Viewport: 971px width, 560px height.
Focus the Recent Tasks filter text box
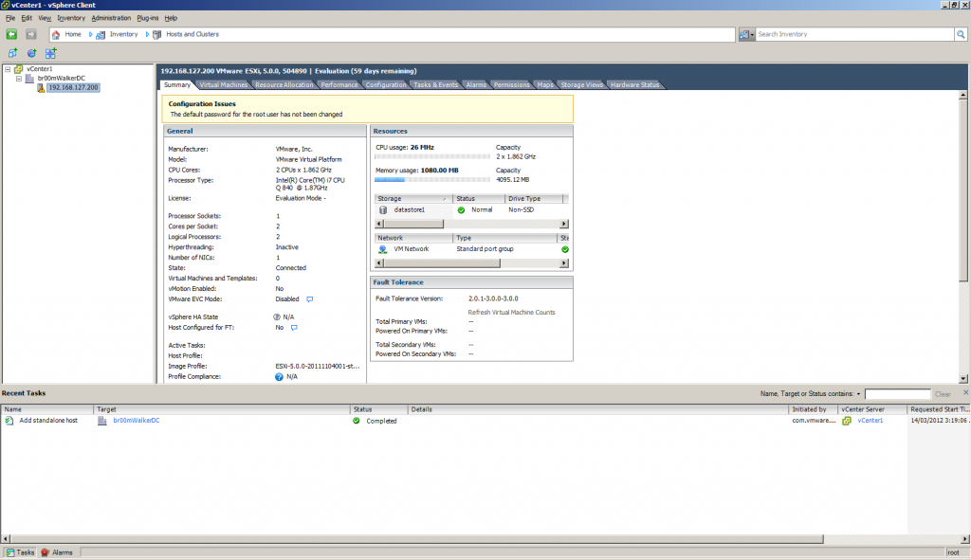(897, 394)
